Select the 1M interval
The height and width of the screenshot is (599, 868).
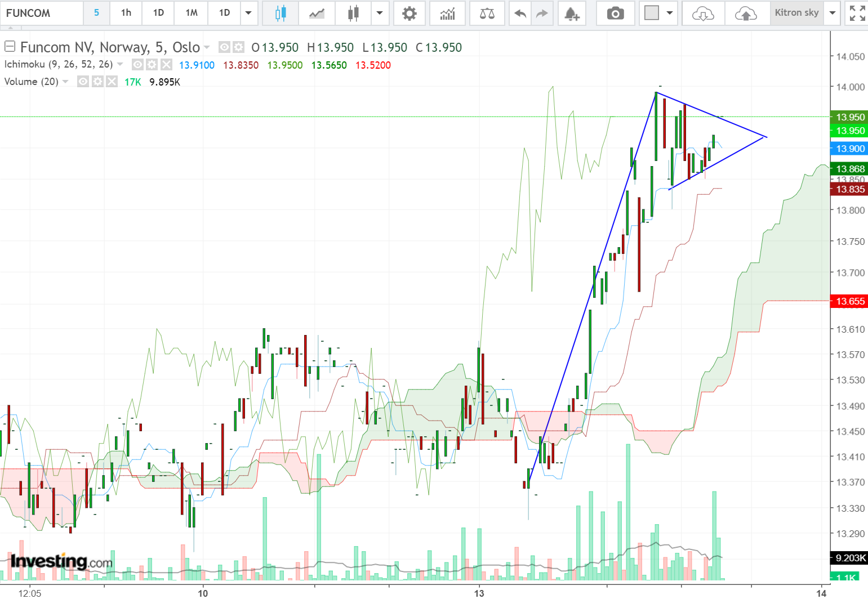coord(192,13)
